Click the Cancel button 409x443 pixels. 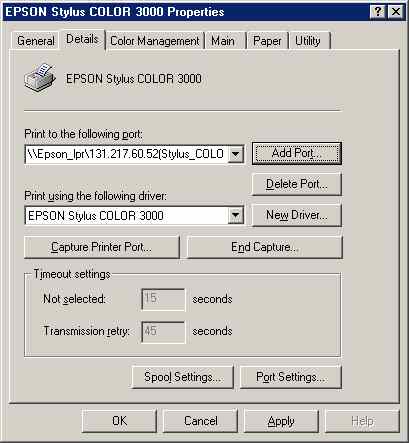[201, 421]
